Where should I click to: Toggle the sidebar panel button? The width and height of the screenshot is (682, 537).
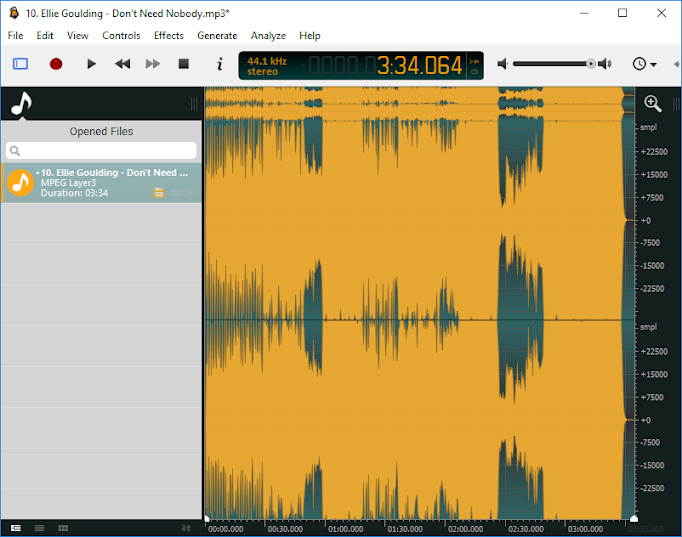coord(20,64)
